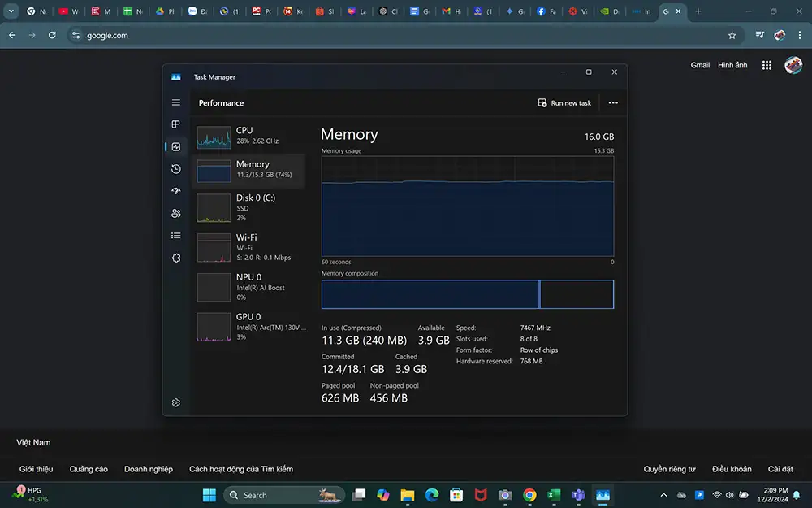Bookmark this page with the star icon
Viewport: 812px width, 508px height.
(x=732, y=36)
